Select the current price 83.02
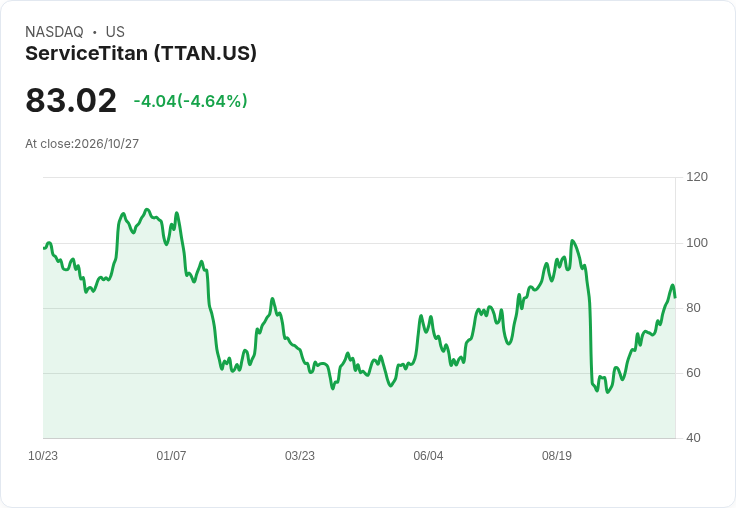Viewport: 736px width, 508px height. [x=71, y=100]
